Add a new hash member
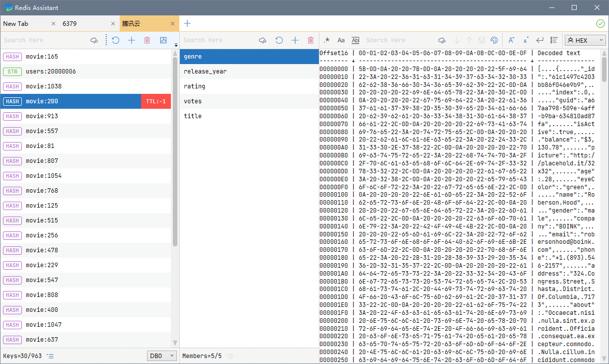609x364 pixels. point(295,40)
